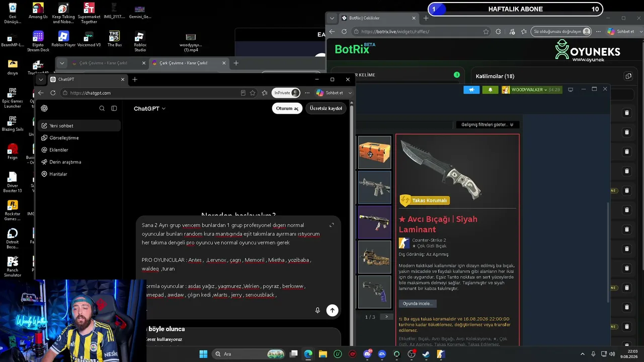Reload the BotRix raffles page
The image size is (644, 362).
click(344, 32)
